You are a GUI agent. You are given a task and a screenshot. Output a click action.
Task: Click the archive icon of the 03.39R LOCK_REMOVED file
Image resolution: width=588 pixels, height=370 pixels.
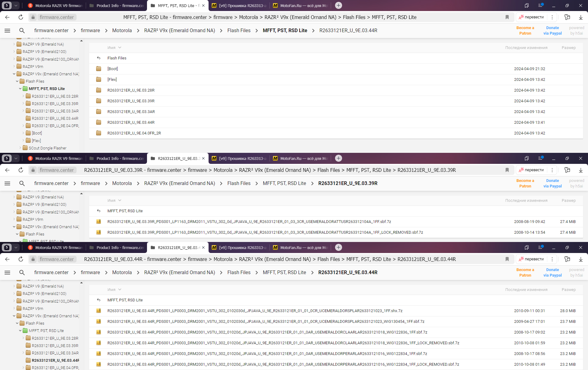pos(99,232)
